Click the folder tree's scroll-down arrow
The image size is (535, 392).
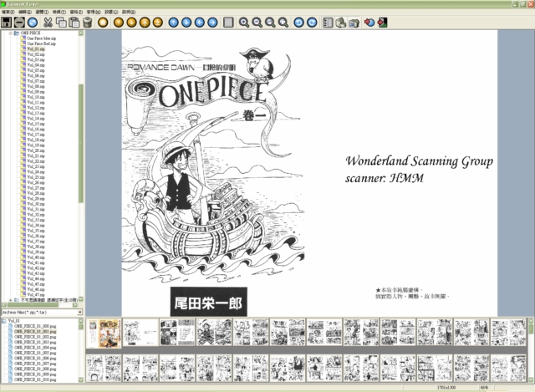coord(81,299)
